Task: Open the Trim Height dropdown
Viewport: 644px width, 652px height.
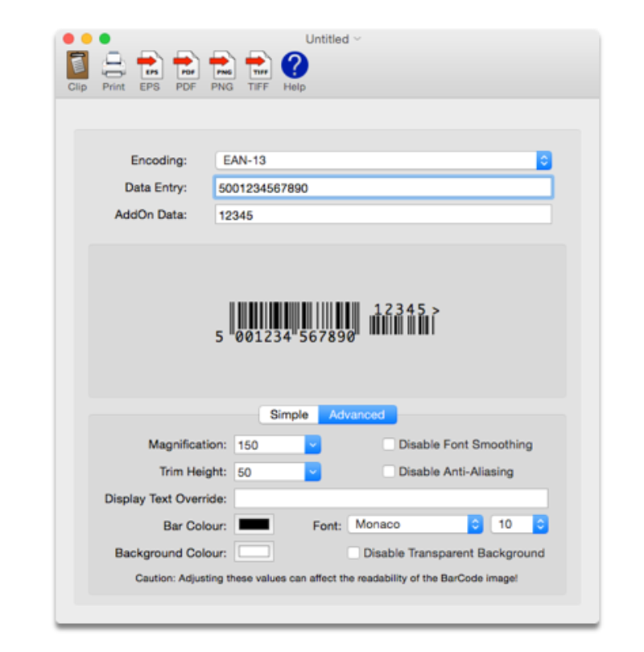Action: click(312, 472)
